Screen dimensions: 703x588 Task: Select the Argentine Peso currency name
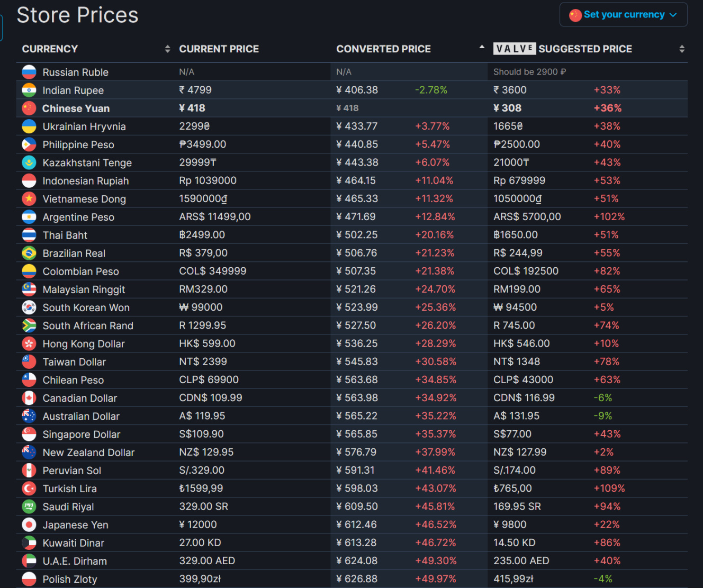(x=78, y=217)
